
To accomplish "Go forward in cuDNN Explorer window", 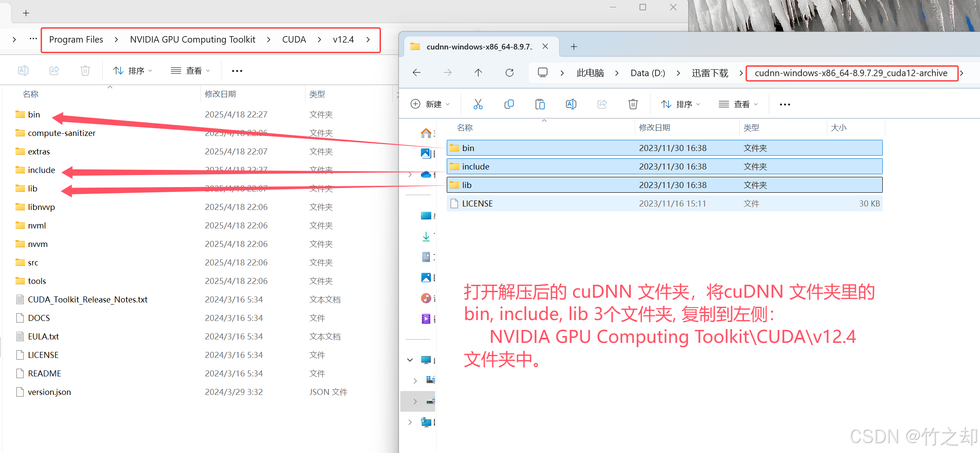I will tap(448, 73).
